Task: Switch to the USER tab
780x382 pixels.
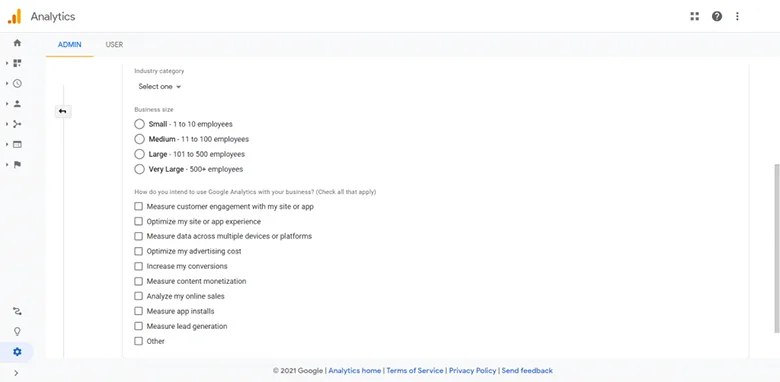Action: [x=114, y=45]
